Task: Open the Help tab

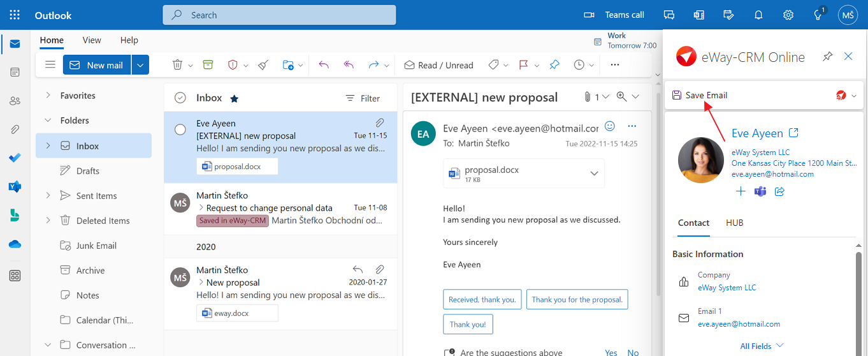Action: 129,40
